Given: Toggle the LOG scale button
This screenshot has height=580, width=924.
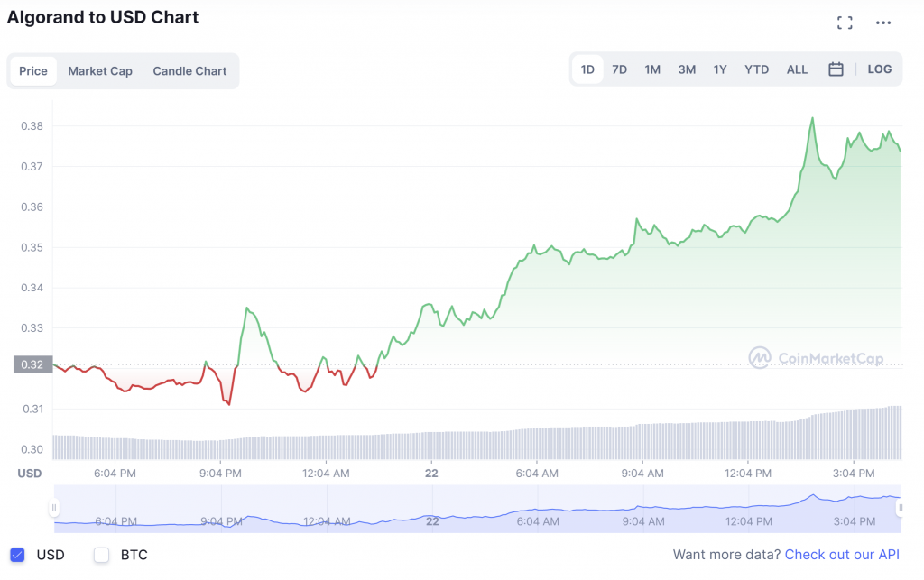Looking at the screenshot, I should pyautogui.click(x=879, y=69).
